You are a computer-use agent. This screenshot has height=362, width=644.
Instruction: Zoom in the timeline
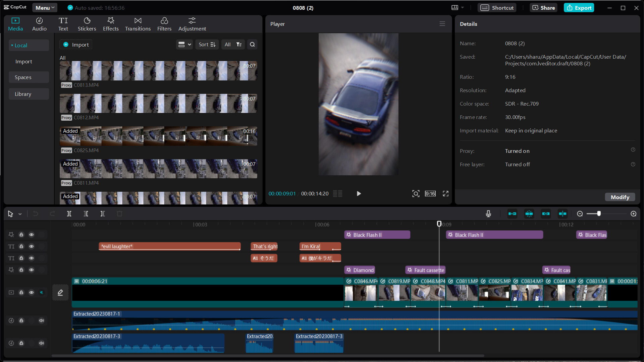coord(633,214)
